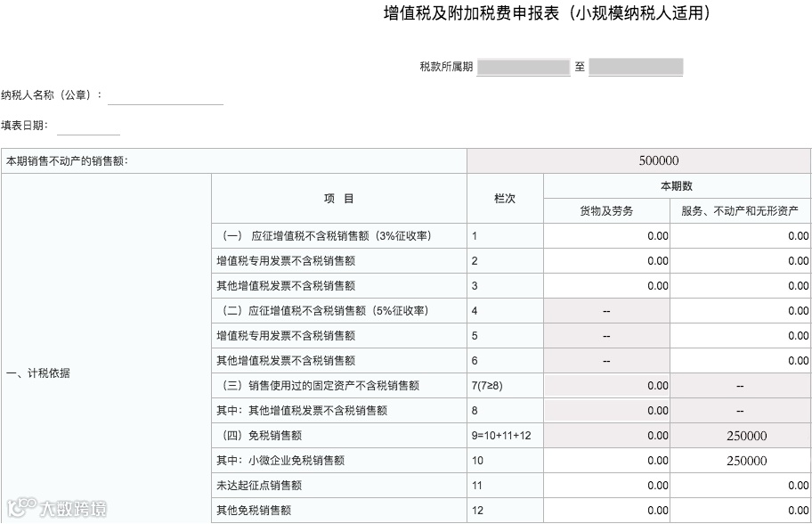Click the 填表日期 input line
The height and width of the screenshot is (524, 812).
pos(88,127)
